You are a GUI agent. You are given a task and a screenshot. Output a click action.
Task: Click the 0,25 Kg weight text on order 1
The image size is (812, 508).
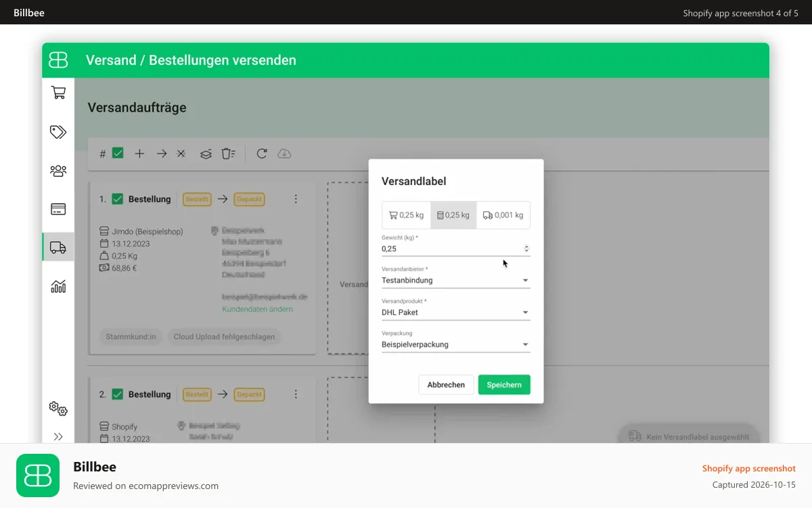(x=125, y=256)
